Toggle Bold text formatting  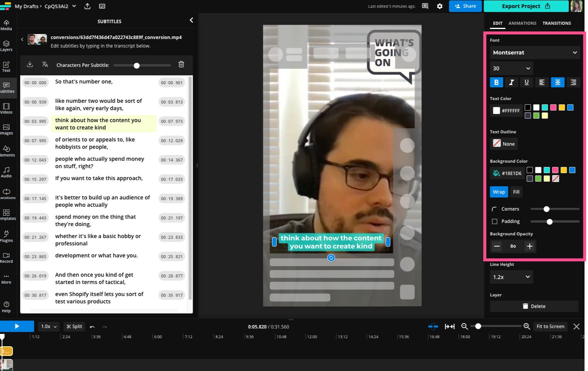pos(496,82)
